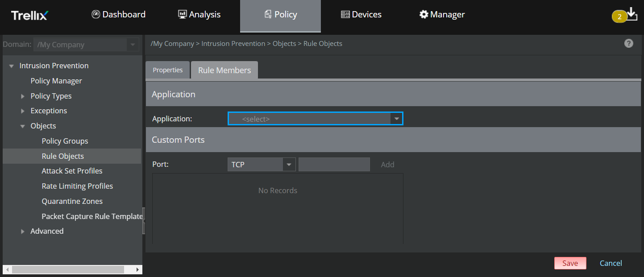Click the My Company breadcrumb link

pos(172,44)
